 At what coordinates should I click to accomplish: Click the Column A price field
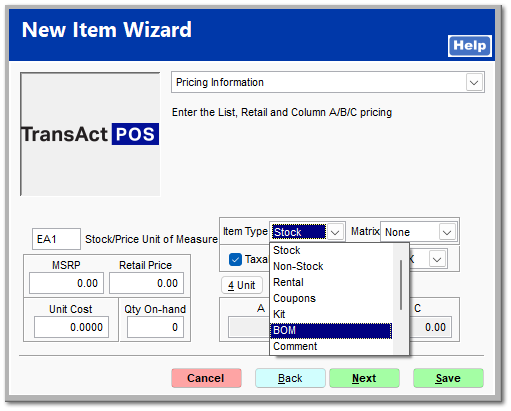249,327
